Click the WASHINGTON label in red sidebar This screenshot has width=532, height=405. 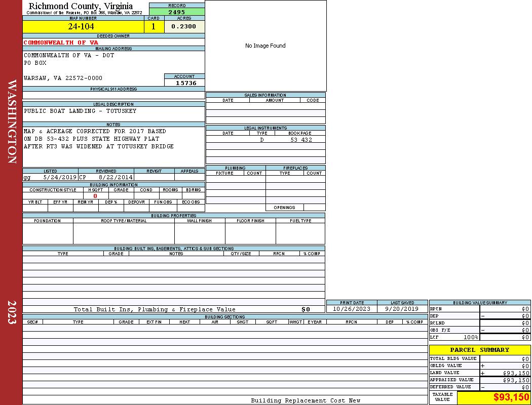(12, 121)
